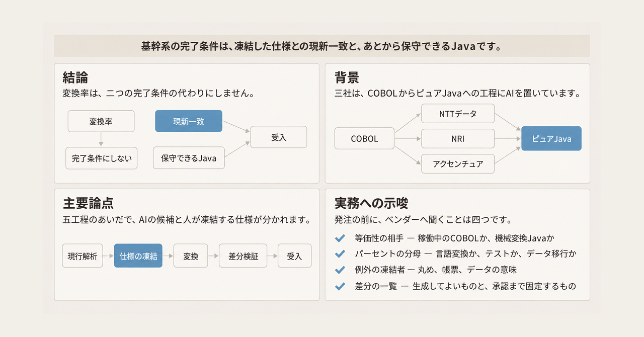Click the checkmark beside 例外の凍結者
Image resolution: width=644 pixels, height=337 pixels.
click(340, 270)
